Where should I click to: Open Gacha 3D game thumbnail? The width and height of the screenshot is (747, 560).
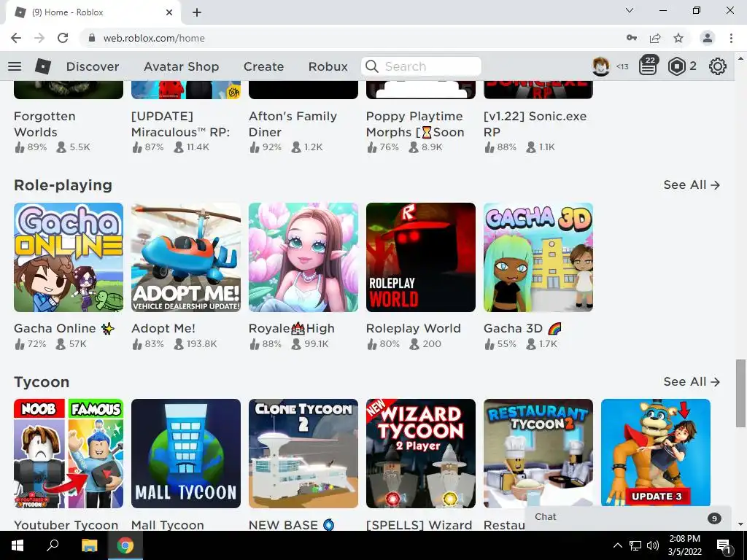point(538,257)
